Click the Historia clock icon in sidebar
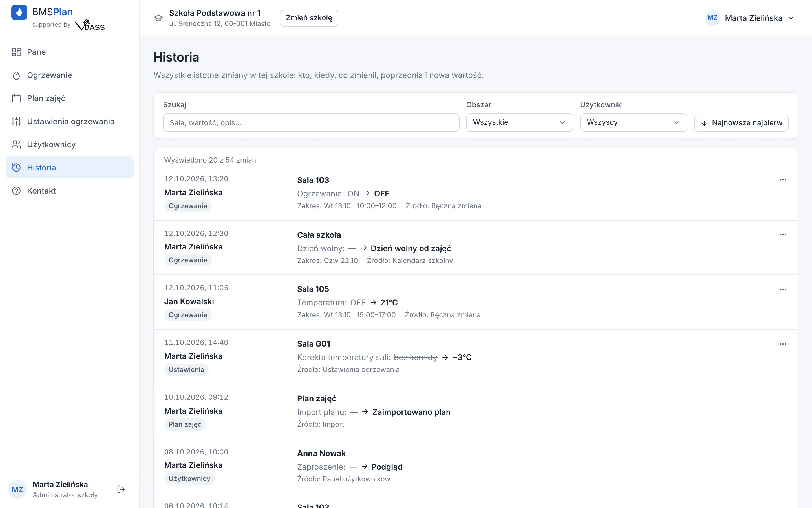This screenshot has width=812, height=508. click(x=16, y=168)
